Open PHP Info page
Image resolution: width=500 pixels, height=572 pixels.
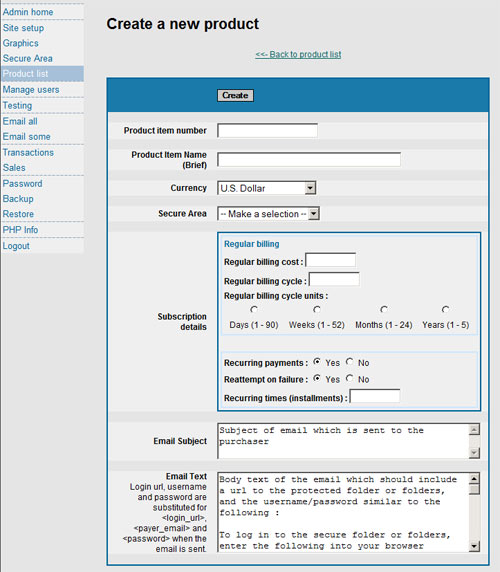click(20, 230)
